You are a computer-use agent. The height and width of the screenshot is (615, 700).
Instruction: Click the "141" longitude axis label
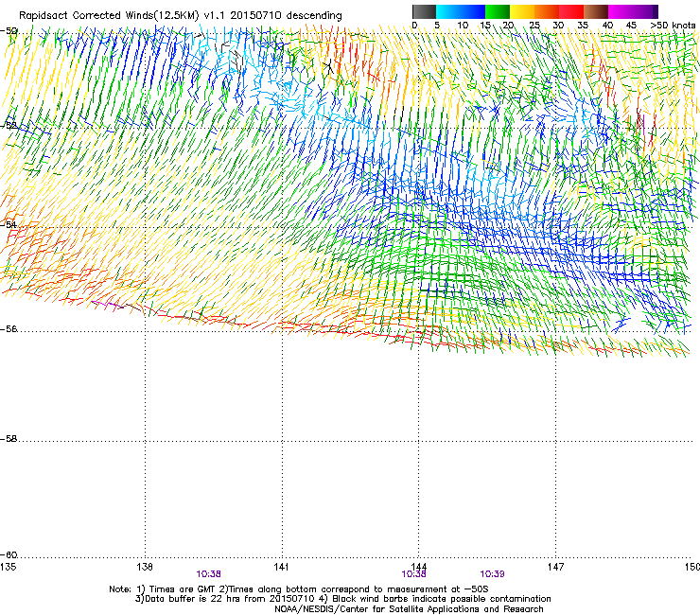pyautogui.click(x=281, y=567)
